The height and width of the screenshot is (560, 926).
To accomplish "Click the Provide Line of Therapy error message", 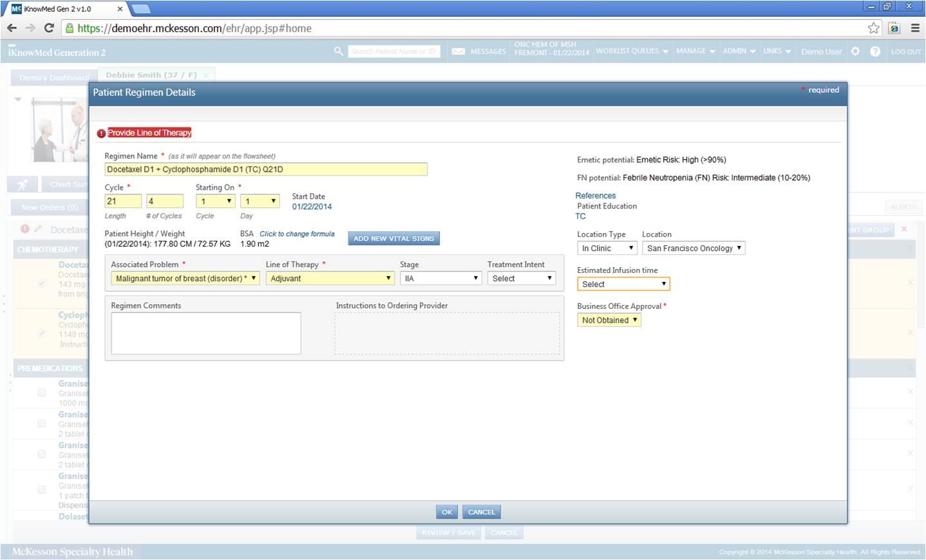I will pyautogui.click(x=149, y=133).
